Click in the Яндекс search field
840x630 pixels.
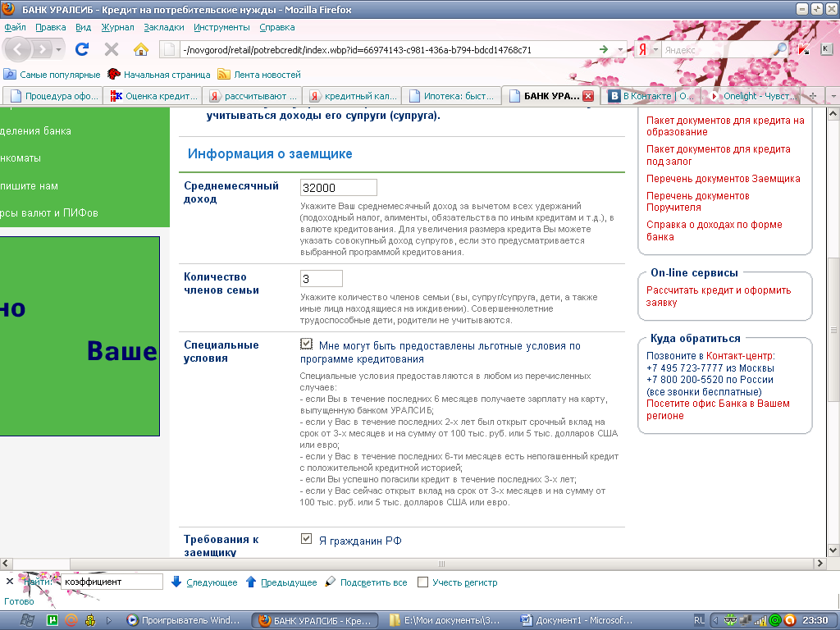click(x=718, y=50)
